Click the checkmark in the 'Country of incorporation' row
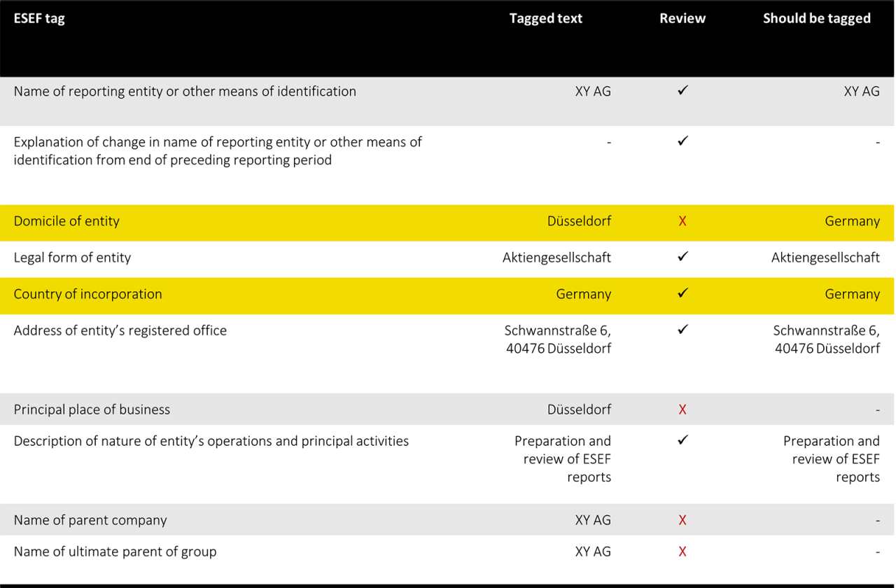896x588 pixels. 682,294
